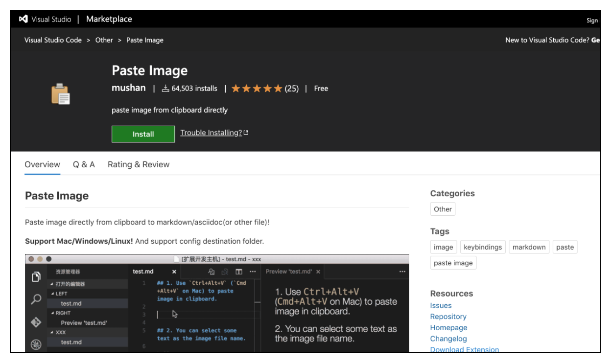613x364 pixels.
Task: Select the Other category chip
Action: tap(443, 209)
